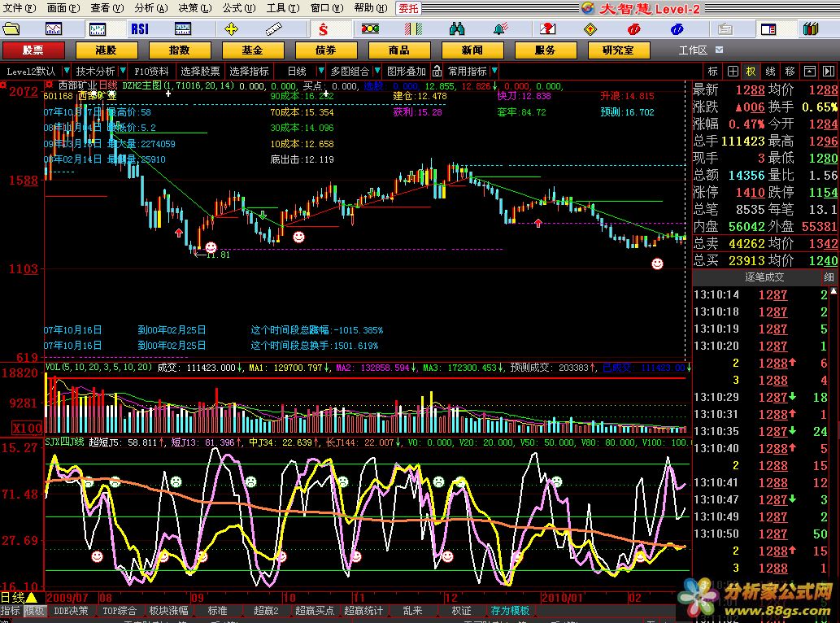The width and height of the screenshot is (840, 623).
Task: Click the red and green bars icon
Action: point(413,29)
